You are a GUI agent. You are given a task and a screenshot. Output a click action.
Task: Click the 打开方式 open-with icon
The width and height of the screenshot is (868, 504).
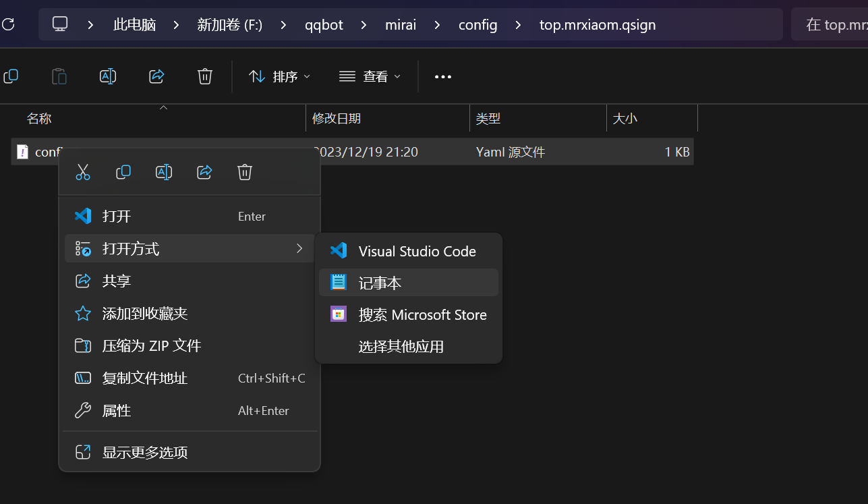pos(83,248)
